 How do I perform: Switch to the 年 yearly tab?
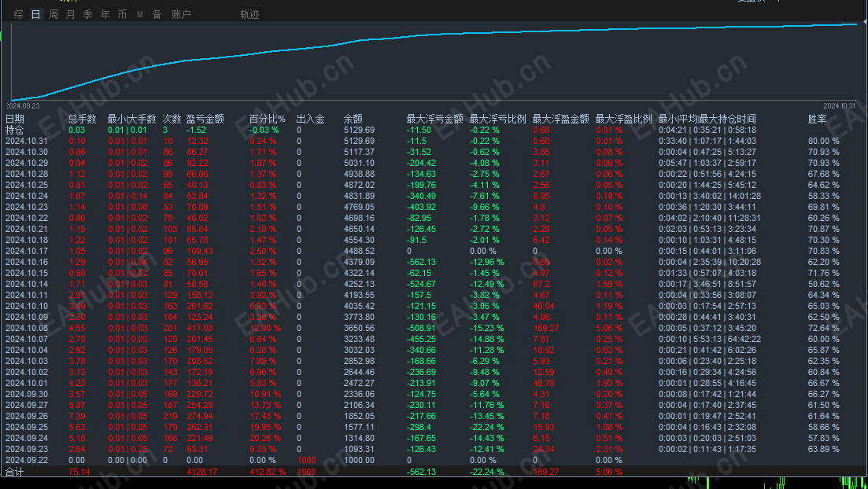click(x=105, y=14)
